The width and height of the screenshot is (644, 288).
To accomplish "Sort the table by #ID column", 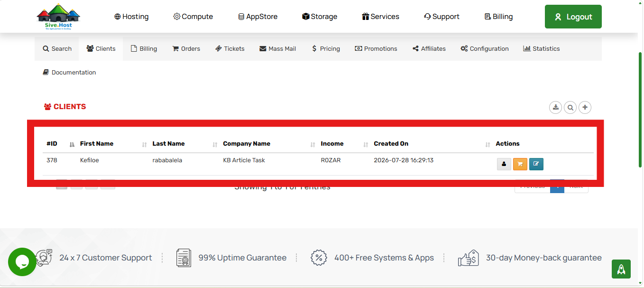I will (x=59, y=144).
